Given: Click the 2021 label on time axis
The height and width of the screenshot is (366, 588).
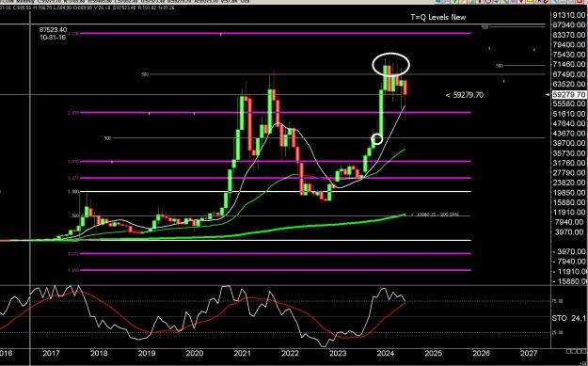Looking at the screenshot, I should point(242,354).
